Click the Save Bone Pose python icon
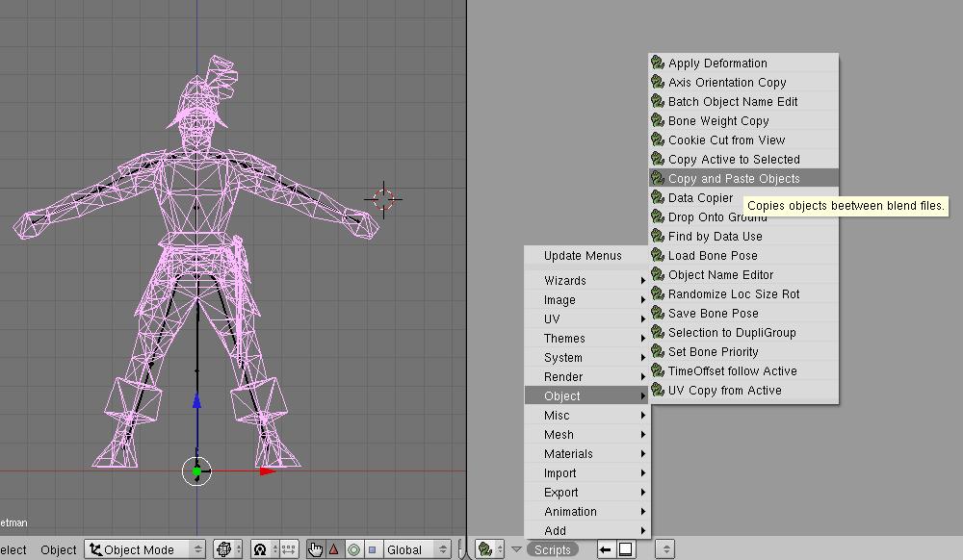 pyautogui.click(x=658, y=313)
